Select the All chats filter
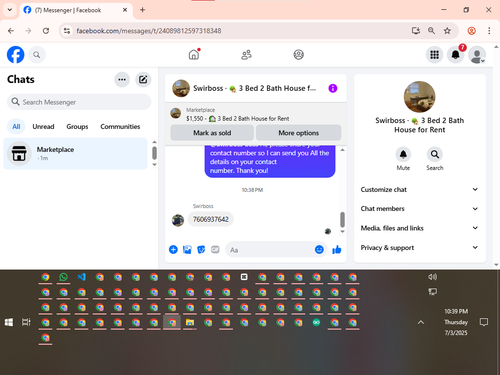Screen dimensions: 500x375 click(x=16, y=127)
